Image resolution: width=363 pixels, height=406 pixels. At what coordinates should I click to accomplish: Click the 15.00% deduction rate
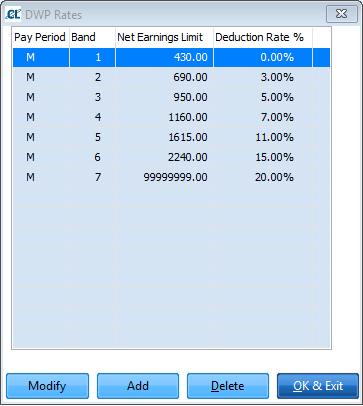tap(263, 157)
